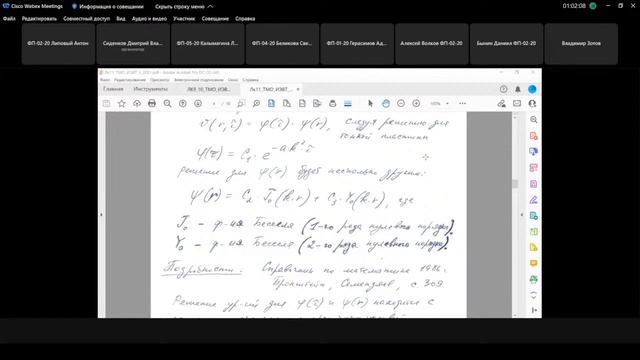Image resolution: width=640 pixels, height=360 pixels.
Task: Enable read mode icon in Acrobat toolbar
Action: (x=348, y=104)
